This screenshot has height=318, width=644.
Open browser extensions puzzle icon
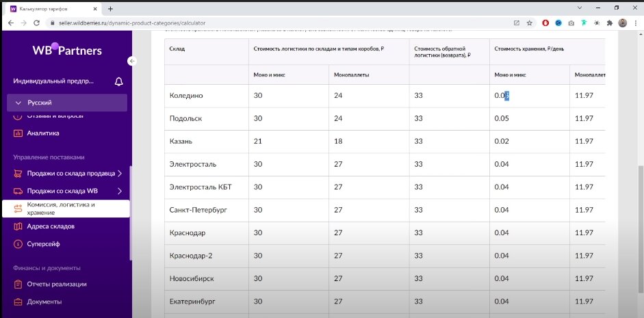click(610, 23)
